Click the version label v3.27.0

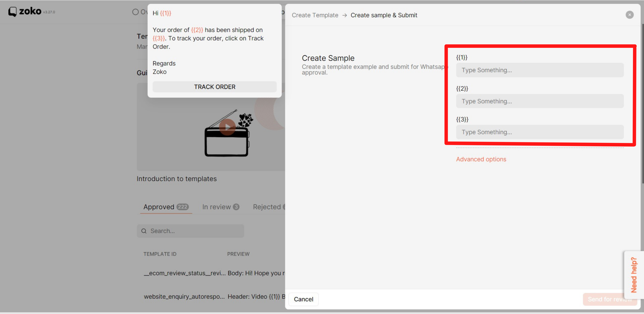pos(49,12)
